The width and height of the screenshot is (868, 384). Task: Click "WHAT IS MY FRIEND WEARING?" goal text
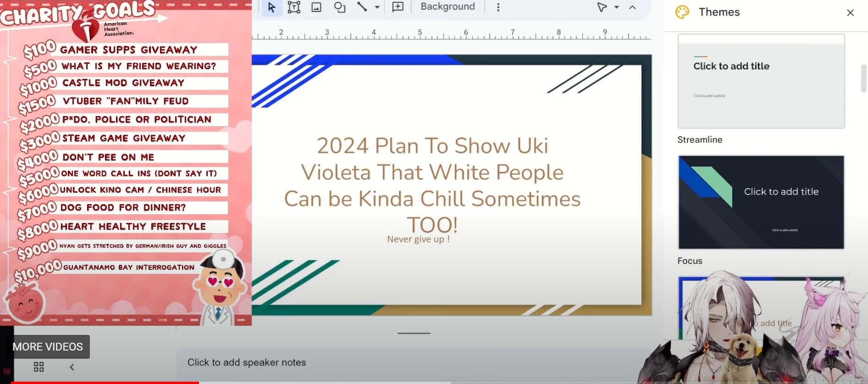click(x=139, y=66)
